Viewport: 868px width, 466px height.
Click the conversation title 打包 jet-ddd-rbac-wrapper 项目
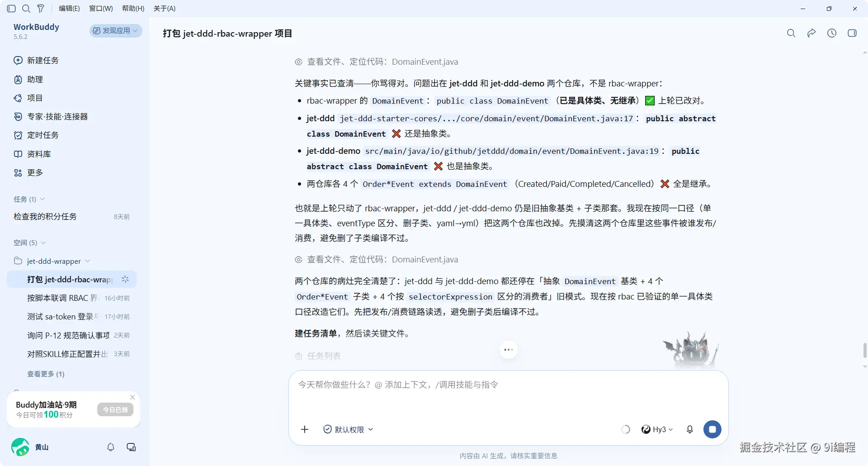(227, 33)
